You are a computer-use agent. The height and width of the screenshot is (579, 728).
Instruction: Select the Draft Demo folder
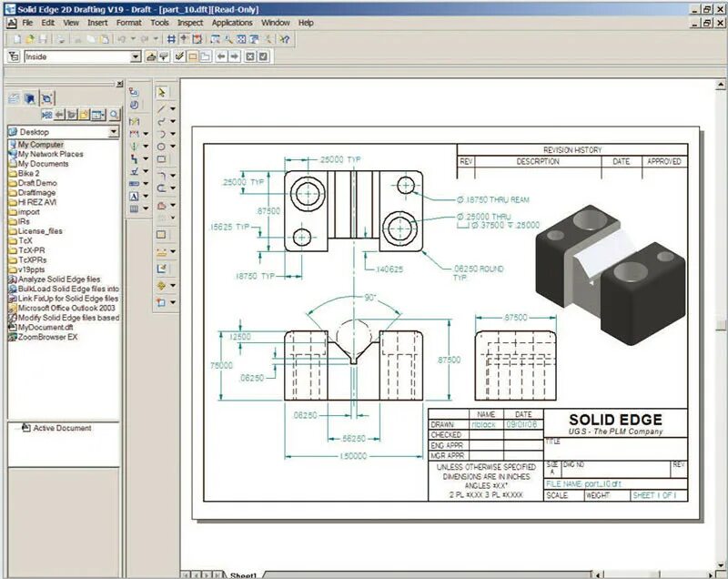[x=37, y=183]
